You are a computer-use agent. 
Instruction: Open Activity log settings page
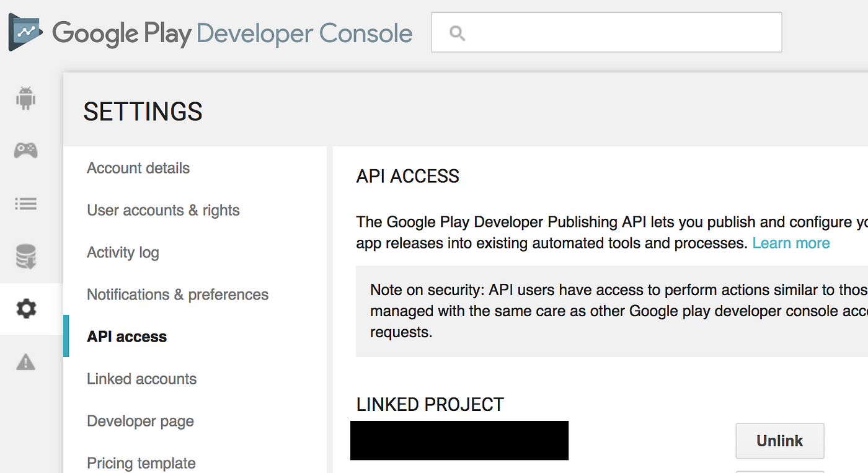tap(123, 252)
